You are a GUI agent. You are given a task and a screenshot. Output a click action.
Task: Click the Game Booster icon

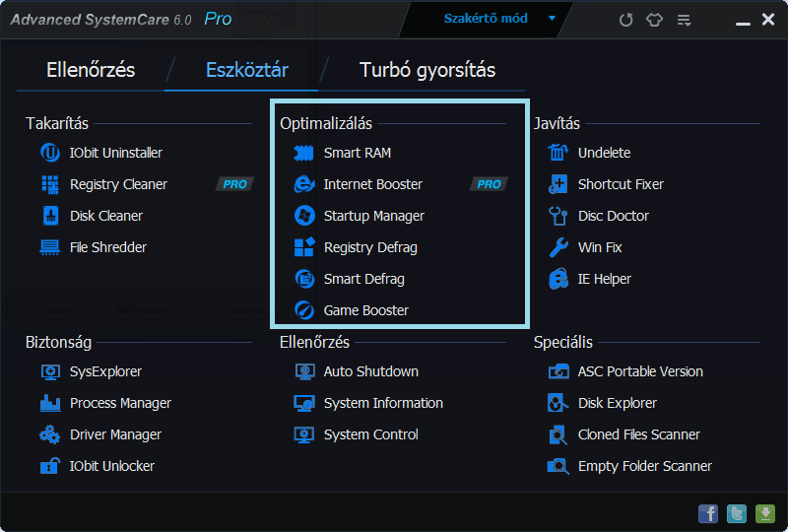tap(304, 310)
